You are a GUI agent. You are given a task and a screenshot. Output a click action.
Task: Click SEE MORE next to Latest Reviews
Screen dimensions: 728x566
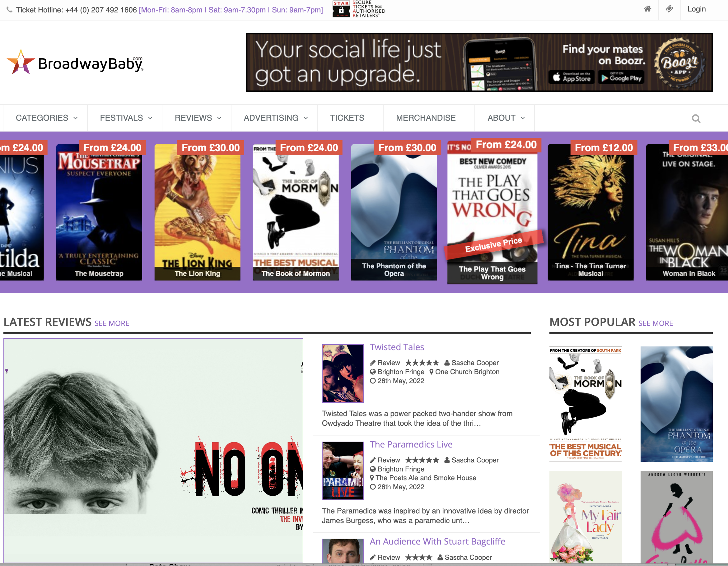click(x=112, y=323)
